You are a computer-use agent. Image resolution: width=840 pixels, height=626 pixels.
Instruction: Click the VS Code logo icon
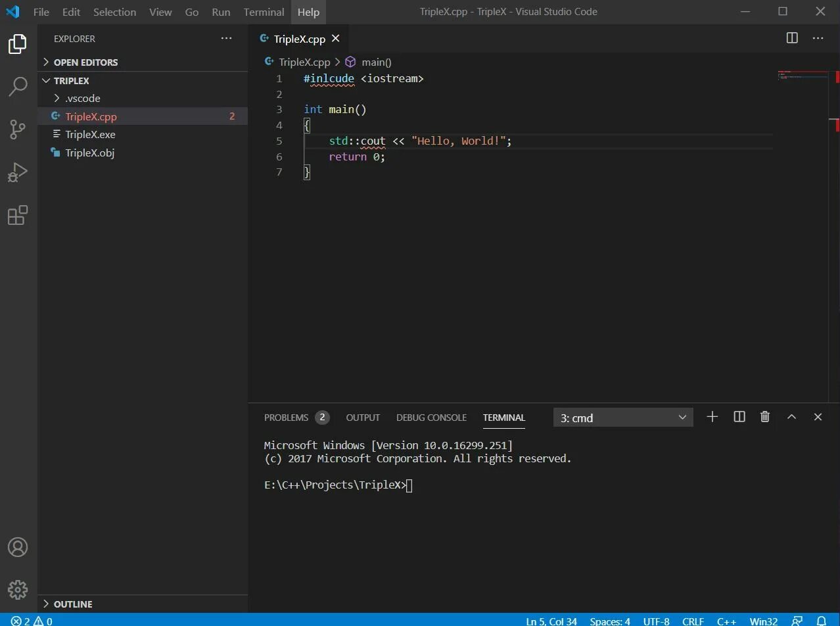coord(12,12)
